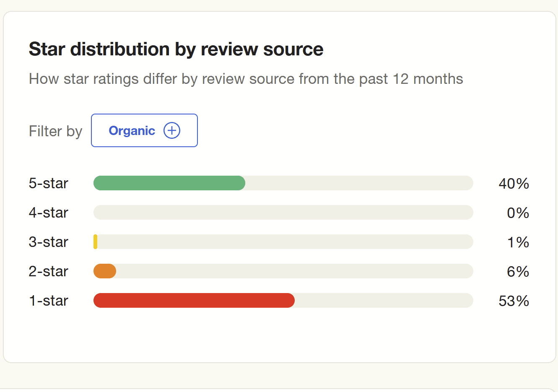This screenshot has height=392, width=558.
Task: Select the 2-star row label
Action: coord(48,272)
